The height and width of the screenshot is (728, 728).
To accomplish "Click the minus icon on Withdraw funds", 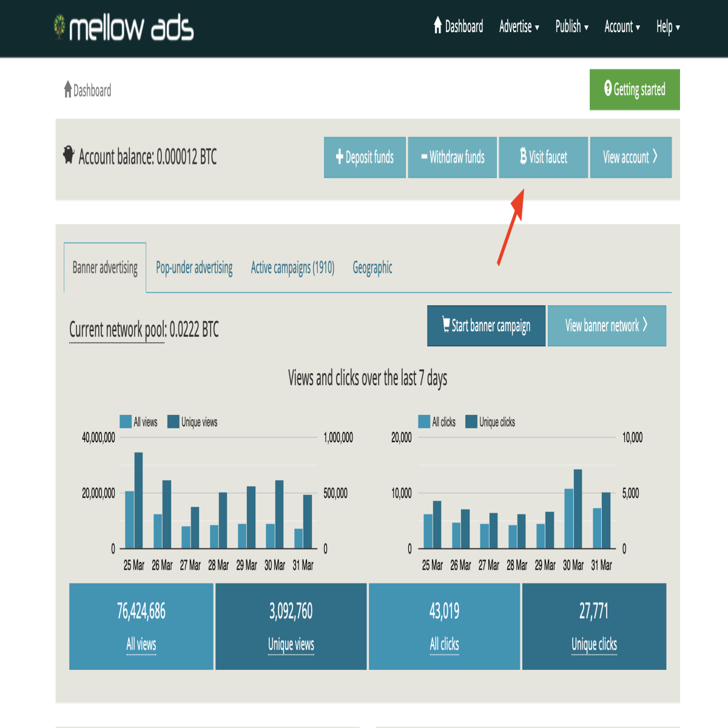I will click(x=425, y=157).
